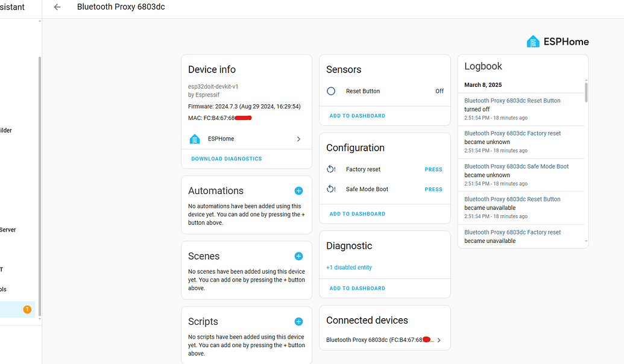Show the +1 disabled entity in Diagnostic
The height and width of the screenshot is (364, 624).
(x=348, y=267)
